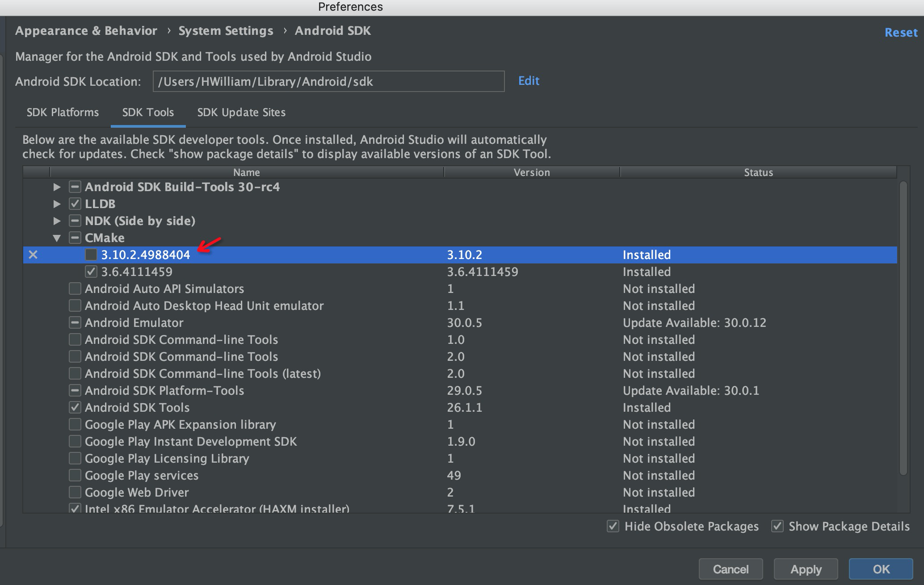
Task: Expand the Android SDK Build-Tools 30-rc4 row
Action: [x=57, y=187]
